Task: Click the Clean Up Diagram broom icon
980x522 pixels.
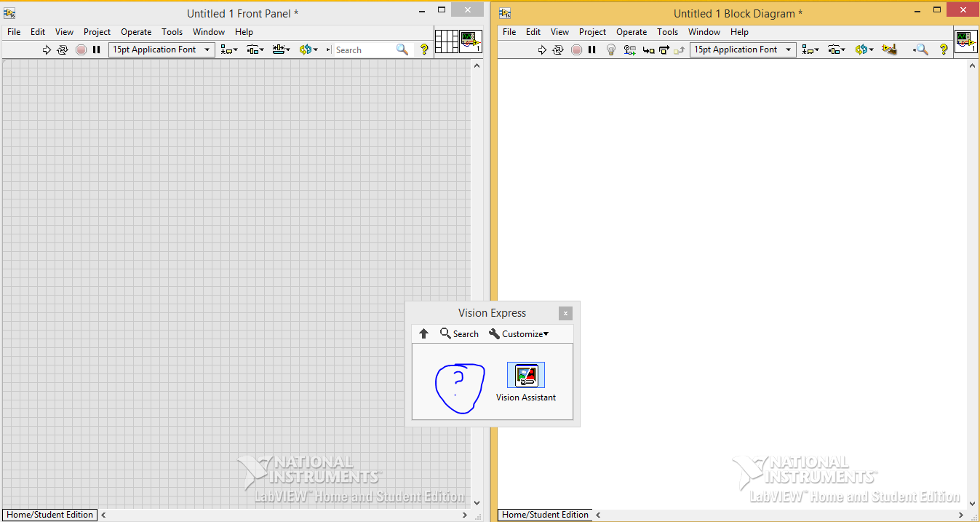Action: tap(888, 50)
